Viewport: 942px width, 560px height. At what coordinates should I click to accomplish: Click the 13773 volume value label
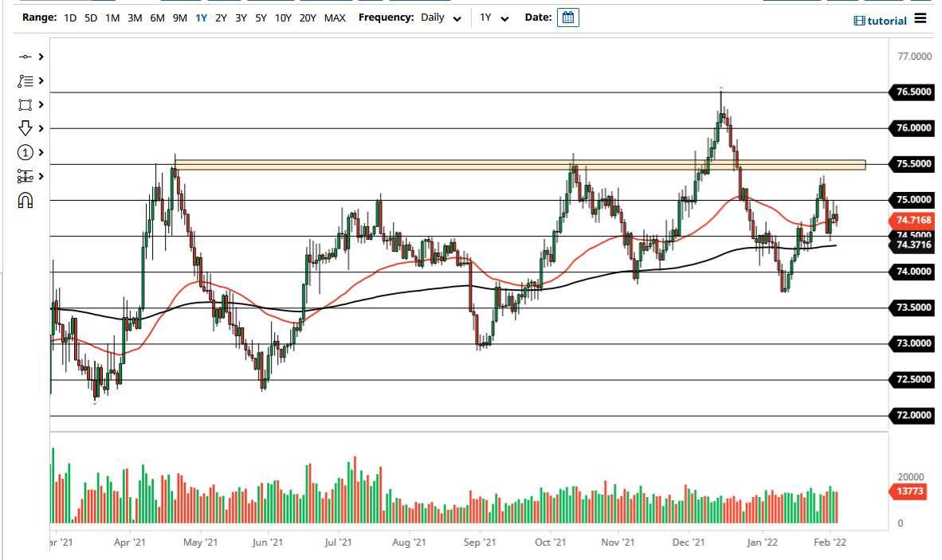click(911, 491)
